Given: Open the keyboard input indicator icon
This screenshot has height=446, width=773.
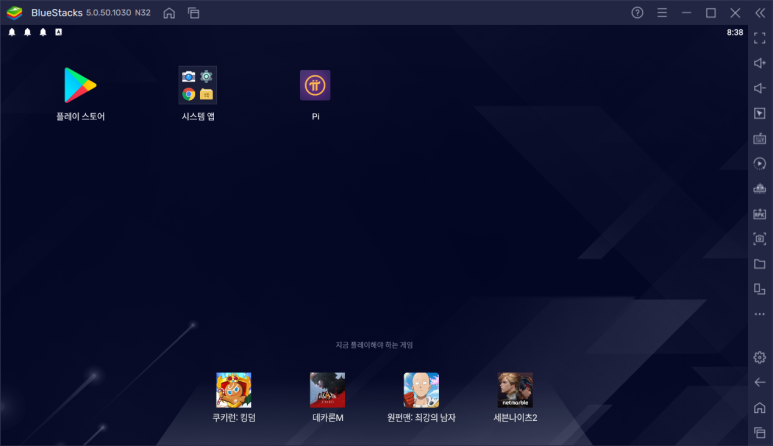Looking at the screenshot, I should 59,32.
